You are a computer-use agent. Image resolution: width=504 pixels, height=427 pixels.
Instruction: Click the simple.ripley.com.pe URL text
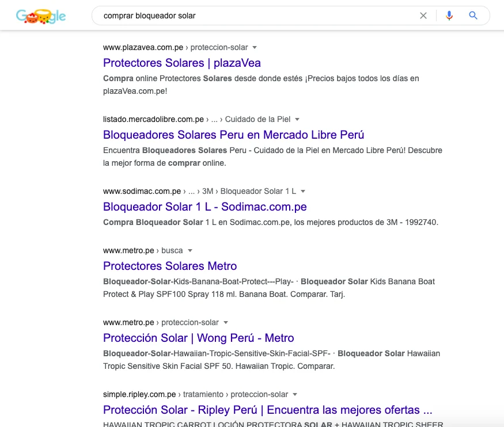pos(139,394)
